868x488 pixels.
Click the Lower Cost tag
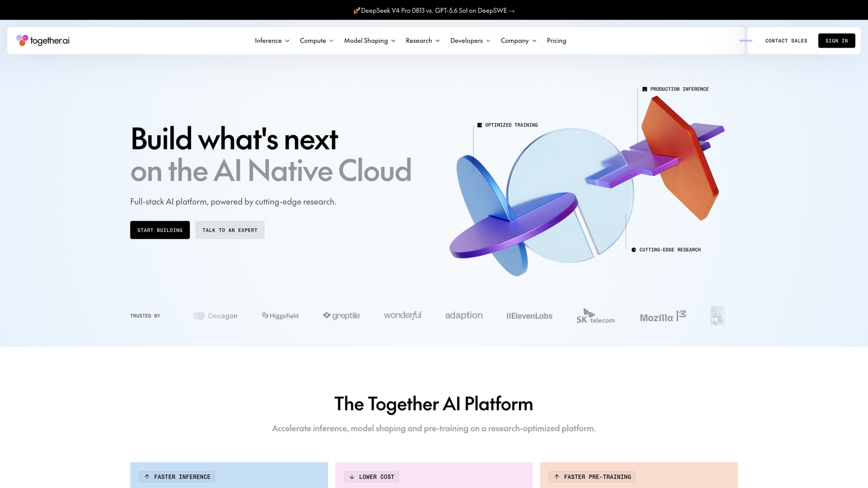pos(371,477)
